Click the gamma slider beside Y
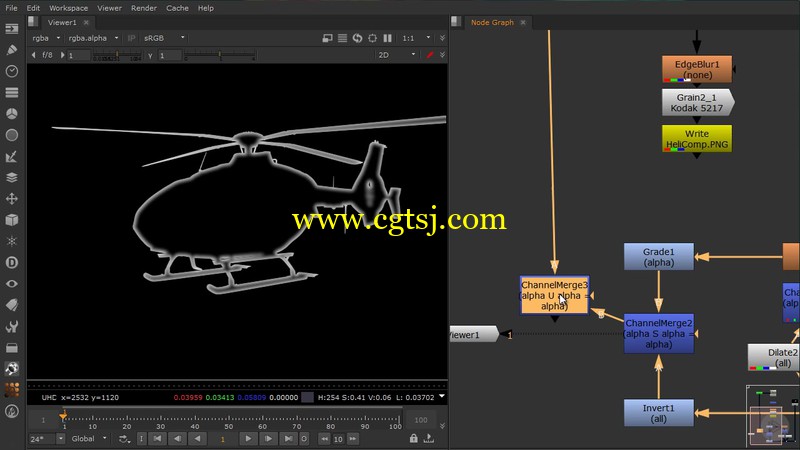 (219, 55)
